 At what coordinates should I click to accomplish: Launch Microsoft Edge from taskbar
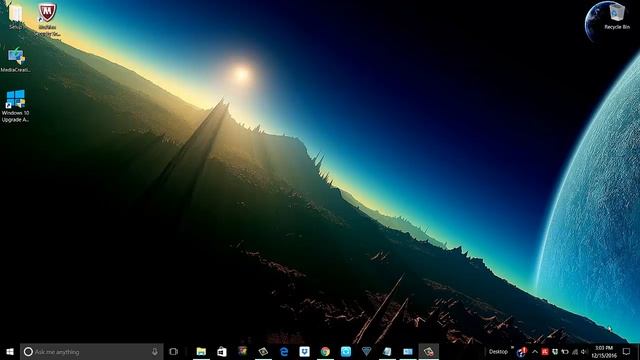point(284,351)
